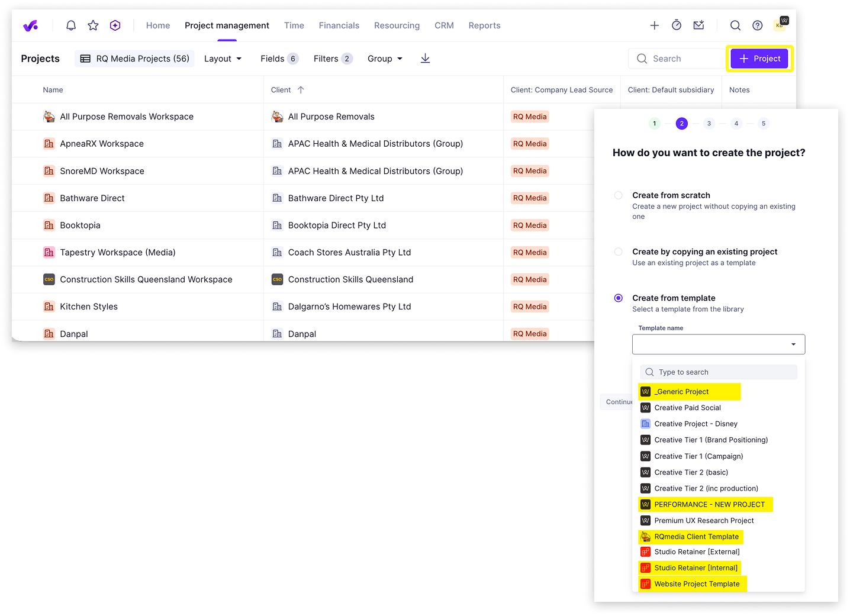Open favorites star icon
850x616 pixels.
click(x=93, y=25)
